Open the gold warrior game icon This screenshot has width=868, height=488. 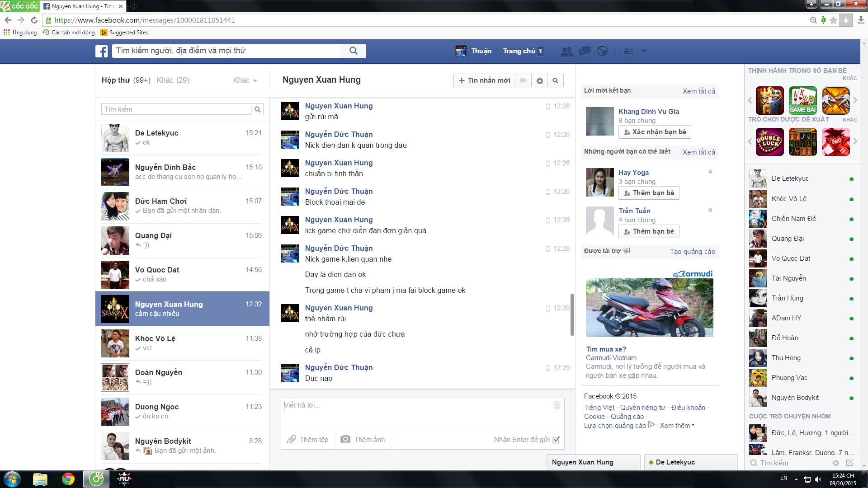(769, 100)
